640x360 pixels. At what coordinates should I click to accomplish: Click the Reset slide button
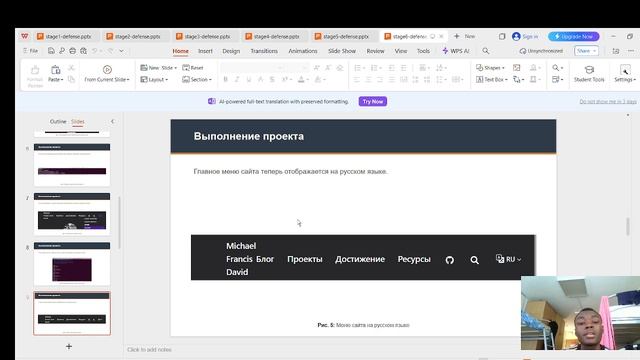[x=193, y=68]
